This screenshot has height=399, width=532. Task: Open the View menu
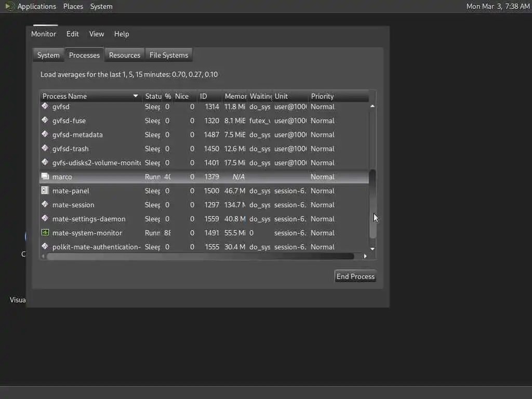[96, 34]
